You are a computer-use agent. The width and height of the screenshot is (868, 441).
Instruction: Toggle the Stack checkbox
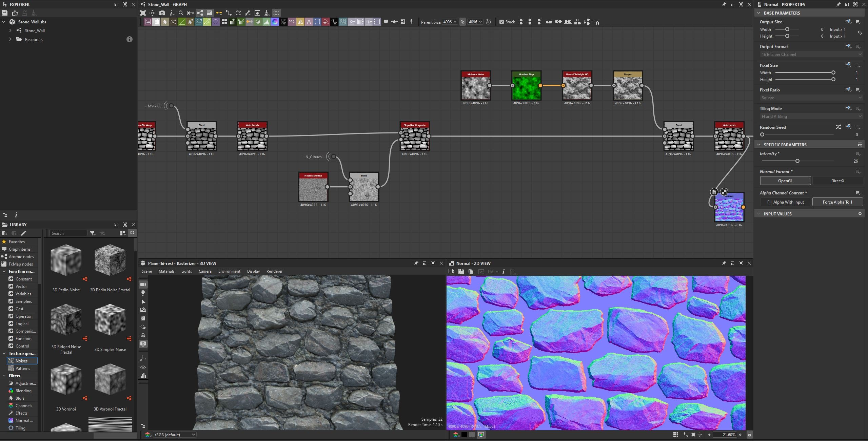501,22
